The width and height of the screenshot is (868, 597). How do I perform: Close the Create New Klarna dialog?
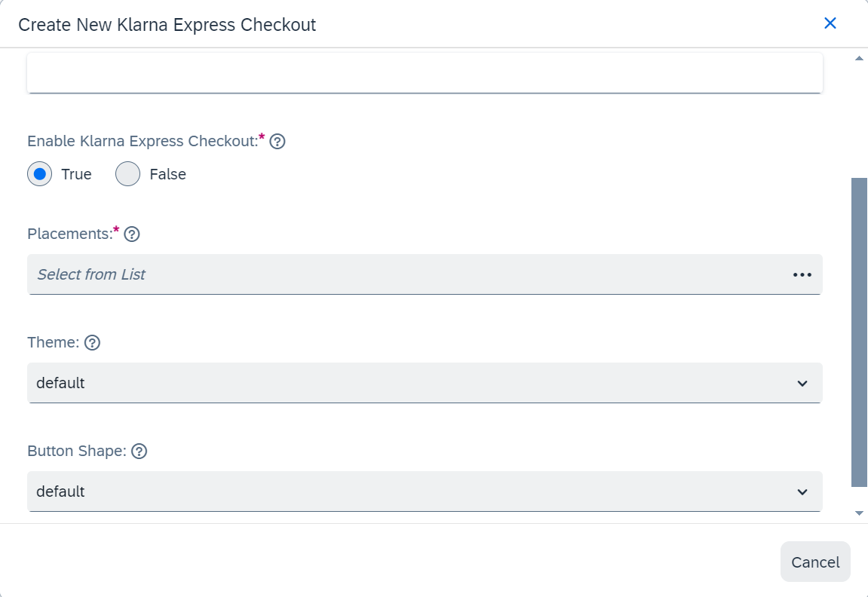pos(830,23)
